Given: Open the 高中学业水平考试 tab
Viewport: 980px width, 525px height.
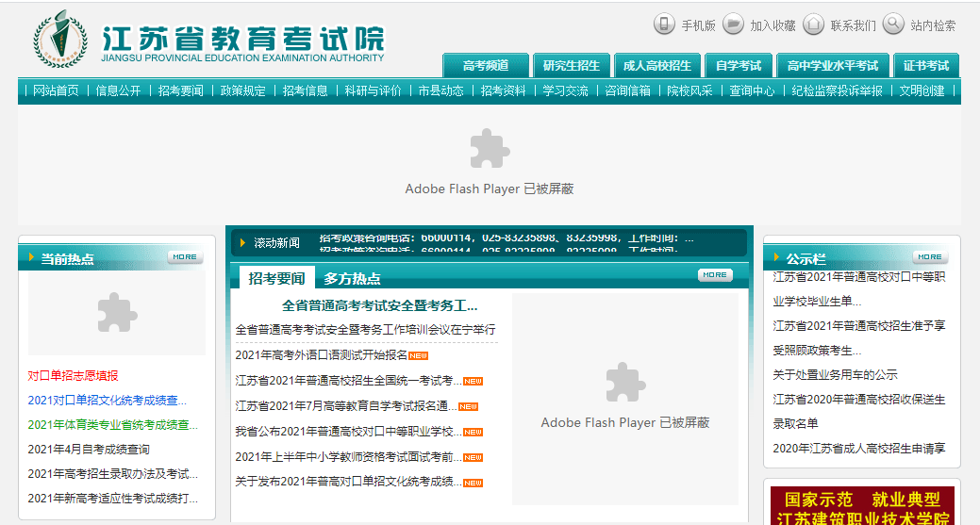Looking at the screenshot, I should (833, 66).
